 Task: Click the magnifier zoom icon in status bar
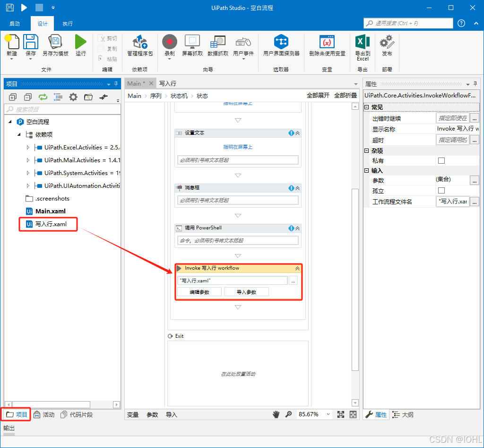(289, 414)
